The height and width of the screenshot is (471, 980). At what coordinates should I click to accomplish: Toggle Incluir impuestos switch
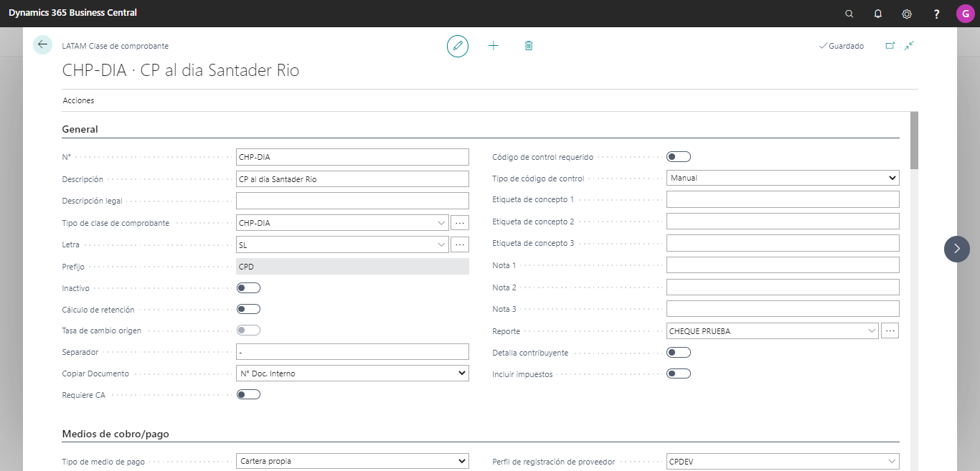tap(679, 374)
